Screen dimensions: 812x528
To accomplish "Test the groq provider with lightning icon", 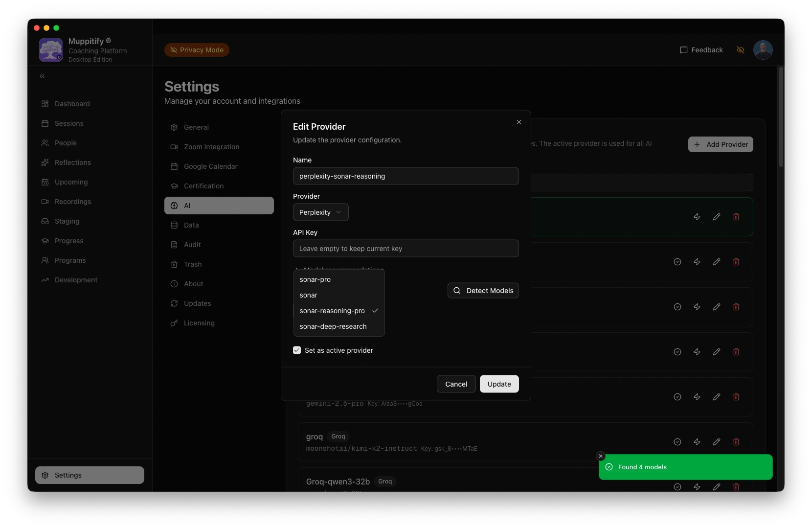I will pos(697,442).
